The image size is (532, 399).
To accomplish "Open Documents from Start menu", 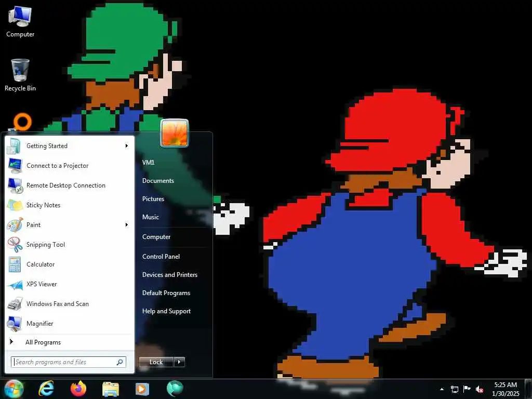I will [x=158, y=181].
